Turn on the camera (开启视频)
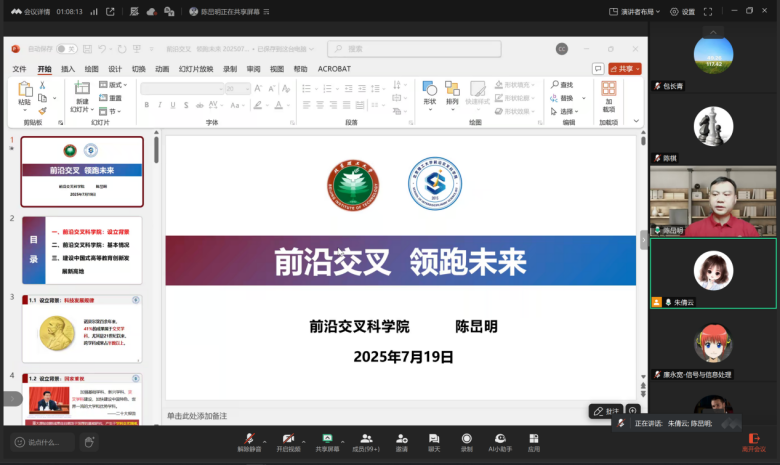Image resolution: width=780 pixels, height=465 pixels. tap(289, 442)
